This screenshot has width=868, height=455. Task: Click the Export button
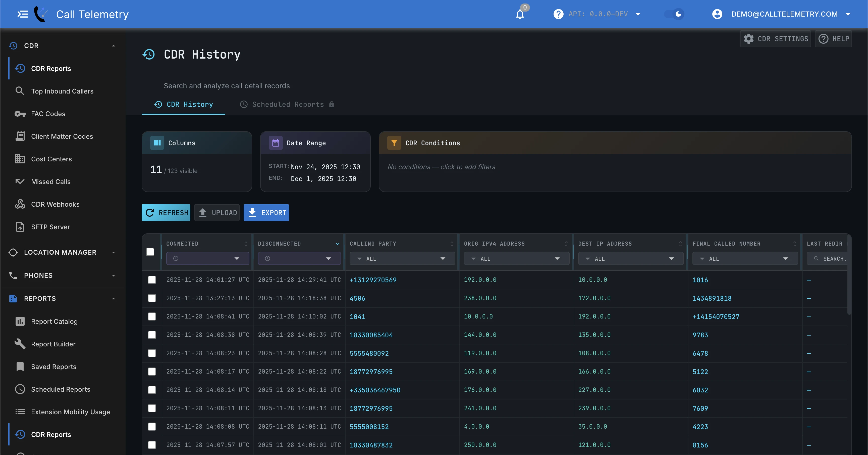266,212
